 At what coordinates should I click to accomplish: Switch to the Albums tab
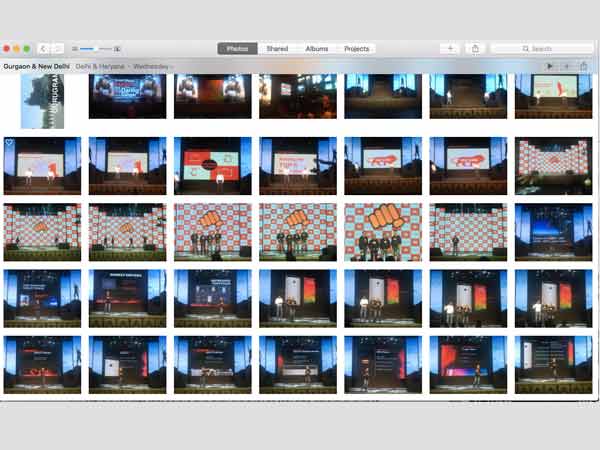click(x=316, y=48)
